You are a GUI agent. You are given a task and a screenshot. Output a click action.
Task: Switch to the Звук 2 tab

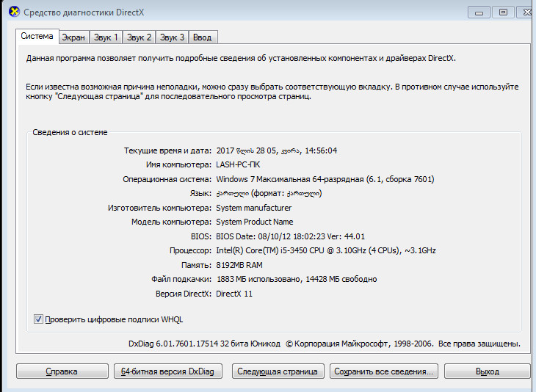click(139, 37)
